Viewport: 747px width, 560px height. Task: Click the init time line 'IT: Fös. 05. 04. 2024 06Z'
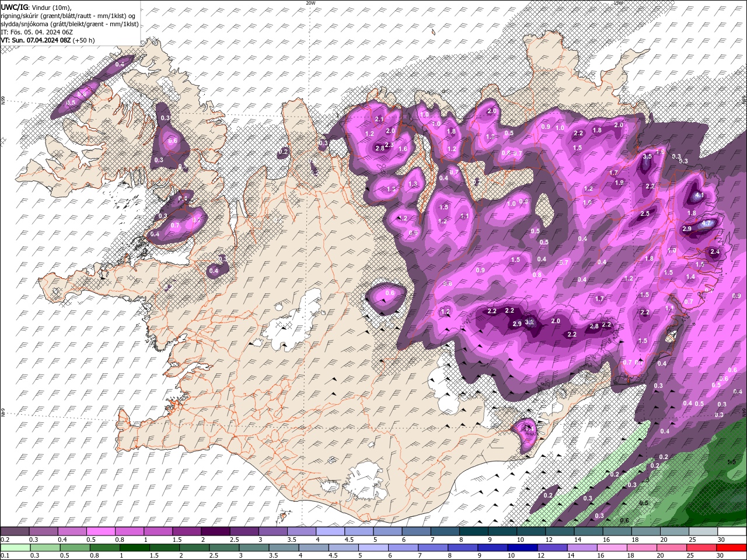point(36,32)
